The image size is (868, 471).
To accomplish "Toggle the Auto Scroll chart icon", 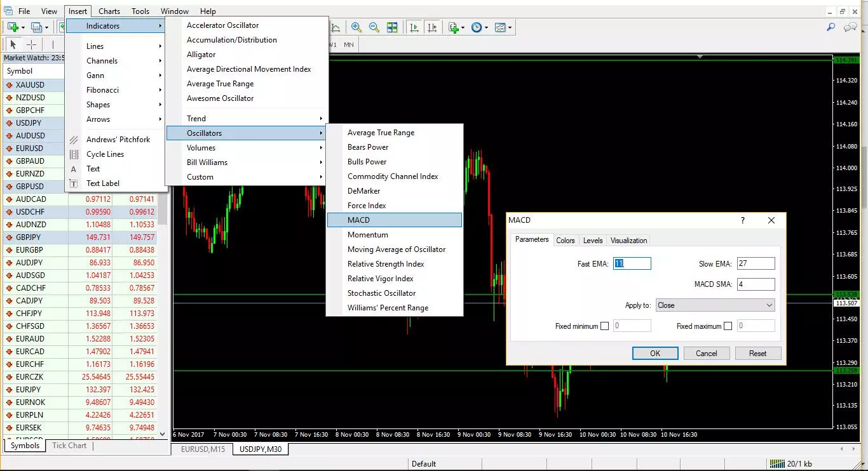I will click(x=414, y=27).
